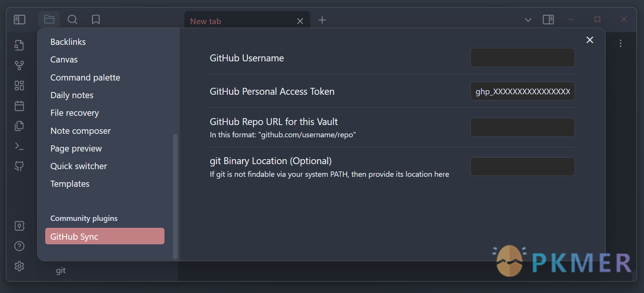Open Backlinks settings
Image resolution: width=644 pixels, height=293 pixels.
coord(68,42)
